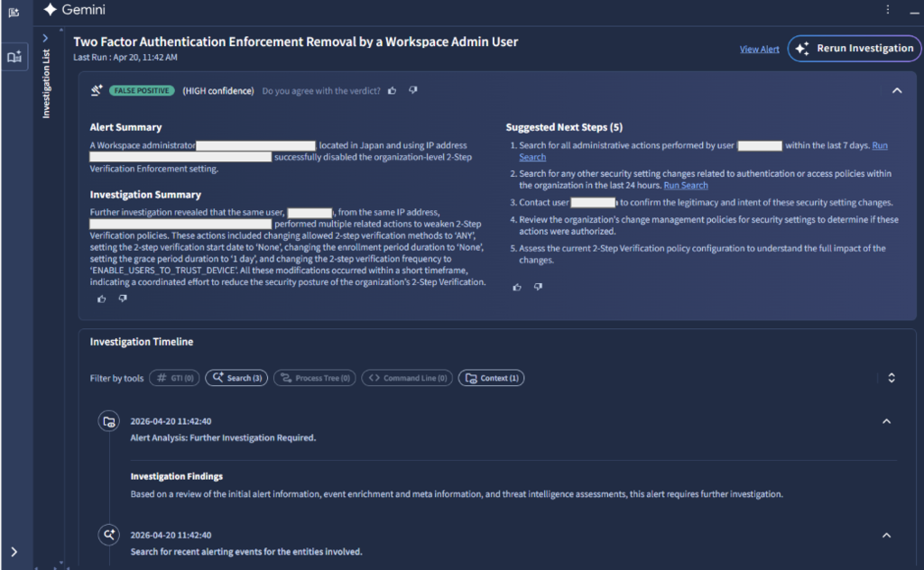Click the (HIGH confidence) label
The image size is (924, 570).
click(x=218, y=91)
